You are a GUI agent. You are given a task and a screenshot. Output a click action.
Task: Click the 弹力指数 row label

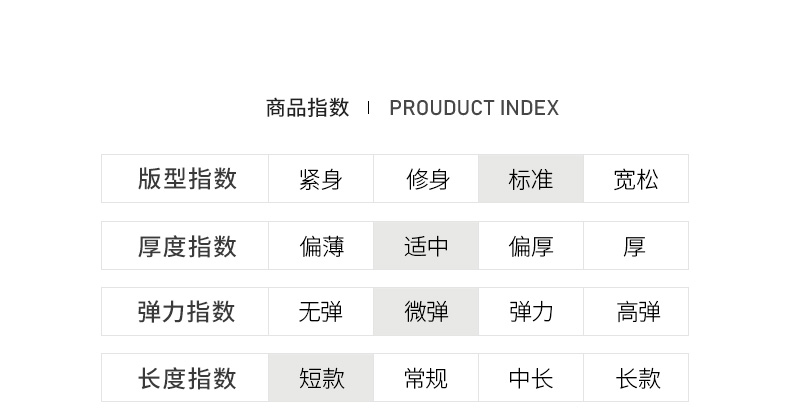(x=187, y=312)
